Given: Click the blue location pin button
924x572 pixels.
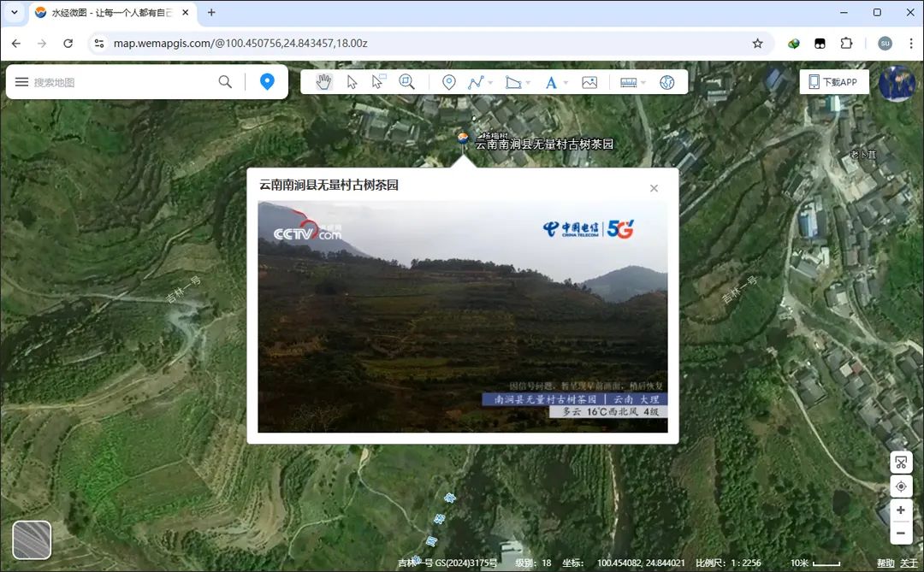Looking at the screenshot, I should pyautogui.click(x=267, y=82).
